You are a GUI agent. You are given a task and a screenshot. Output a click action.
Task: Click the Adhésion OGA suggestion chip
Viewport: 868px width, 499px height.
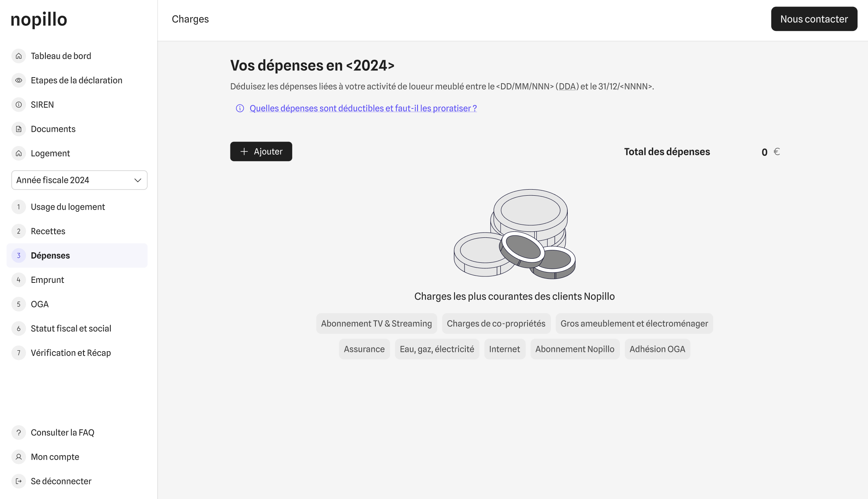[657, 349]
